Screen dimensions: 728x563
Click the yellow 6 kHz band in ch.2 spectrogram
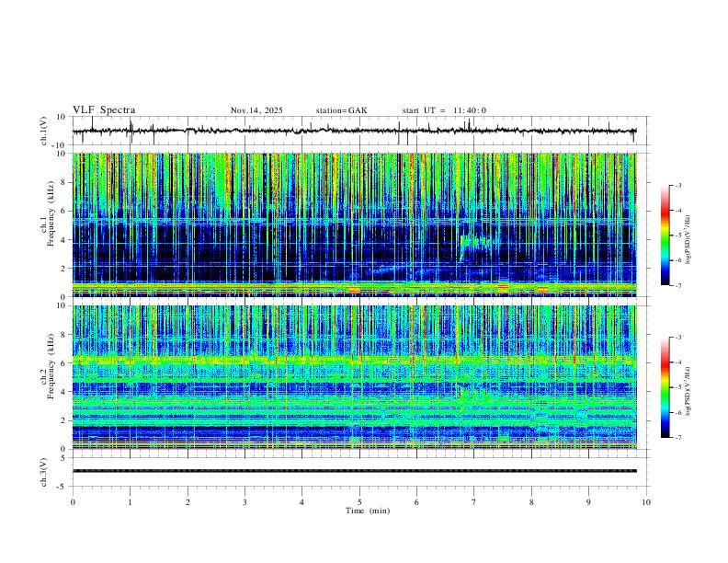click(x=354, y=360)
